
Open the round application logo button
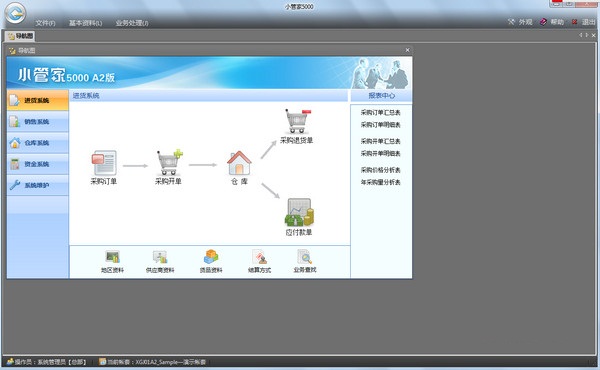coord(15,13)
